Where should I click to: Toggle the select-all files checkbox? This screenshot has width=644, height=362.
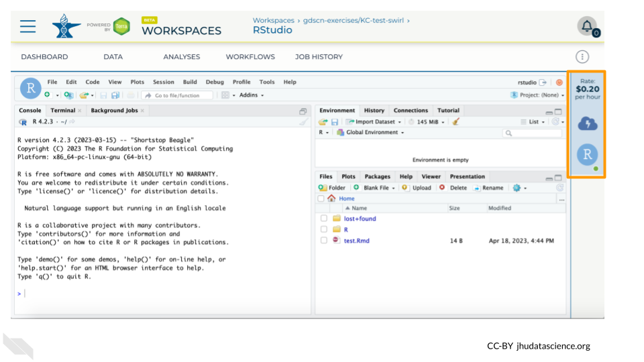[321, 198]
